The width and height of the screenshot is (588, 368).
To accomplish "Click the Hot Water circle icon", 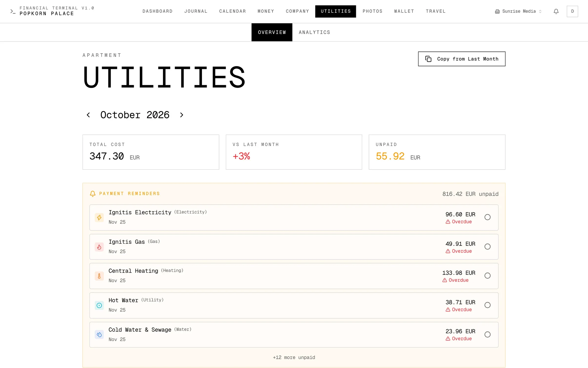I will [x=99, y=305].
